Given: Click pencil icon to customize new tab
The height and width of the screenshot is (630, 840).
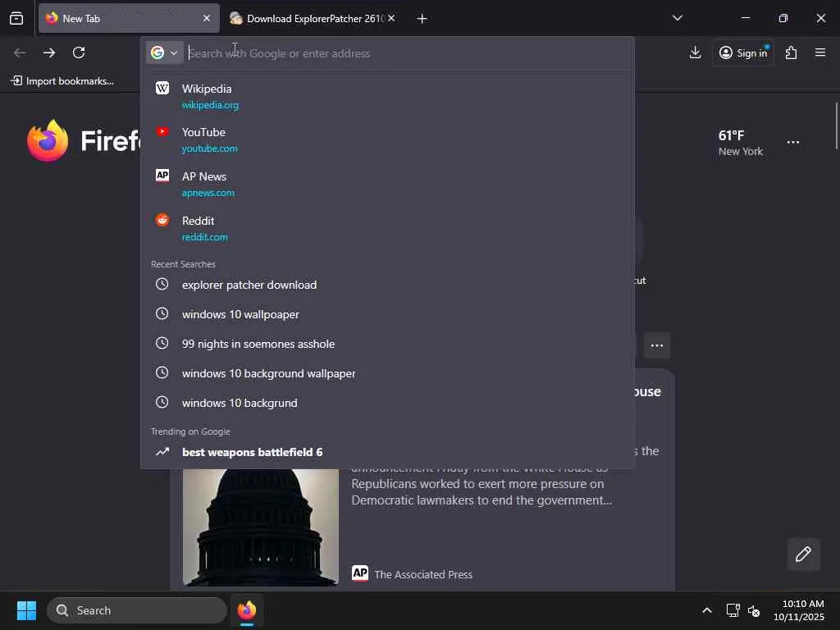Looking at the screenshot, I should (803, 554).
